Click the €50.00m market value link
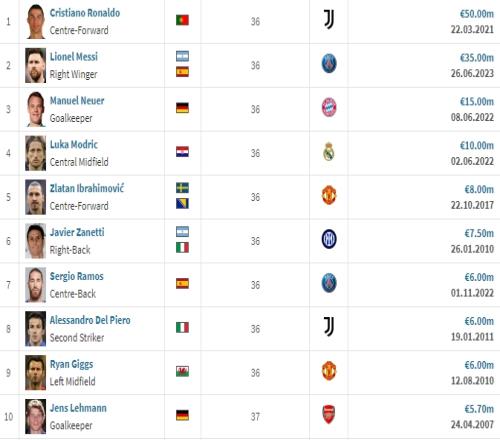The image size is (500, 440). [477, 14]
